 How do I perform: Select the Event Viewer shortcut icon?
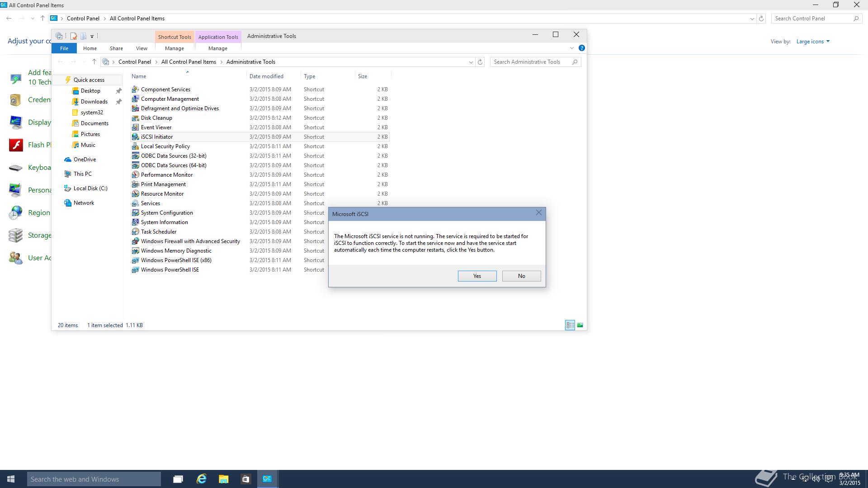coord(135,127)
